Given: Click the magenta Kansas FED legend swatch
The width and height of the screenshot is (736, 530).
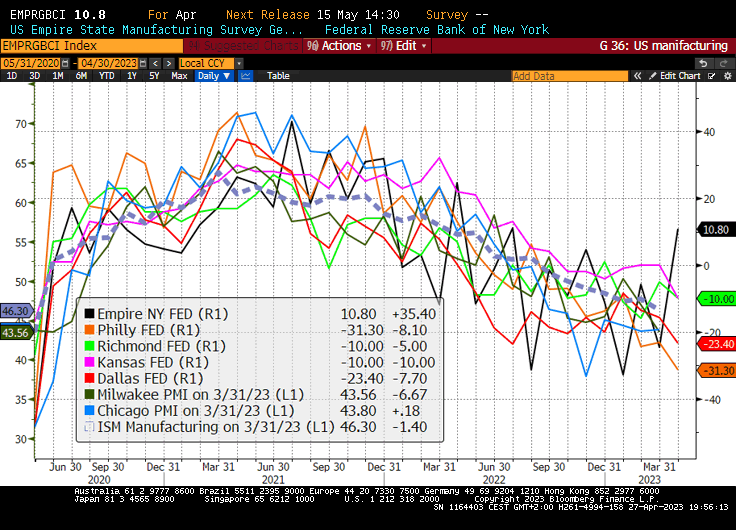Looking at the screenshot, I should coord(89,362).
